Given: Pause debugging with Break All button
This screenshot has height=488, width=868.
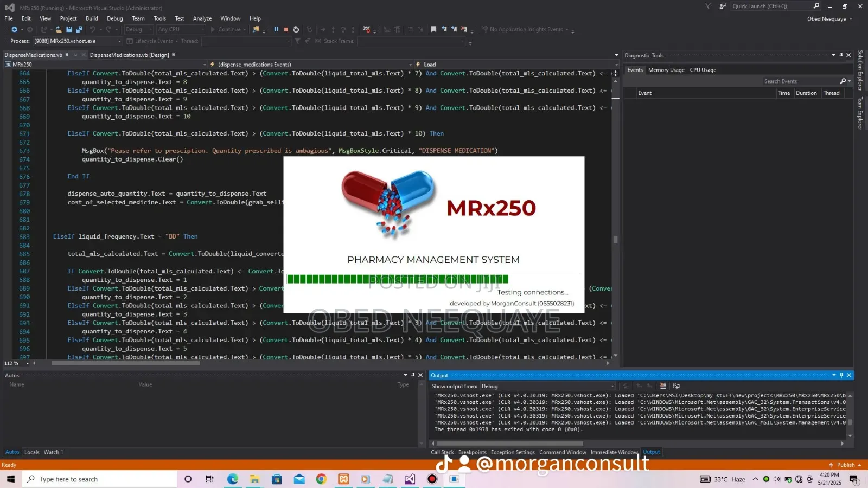Looking at the screenshot, I should pos(276,29).
